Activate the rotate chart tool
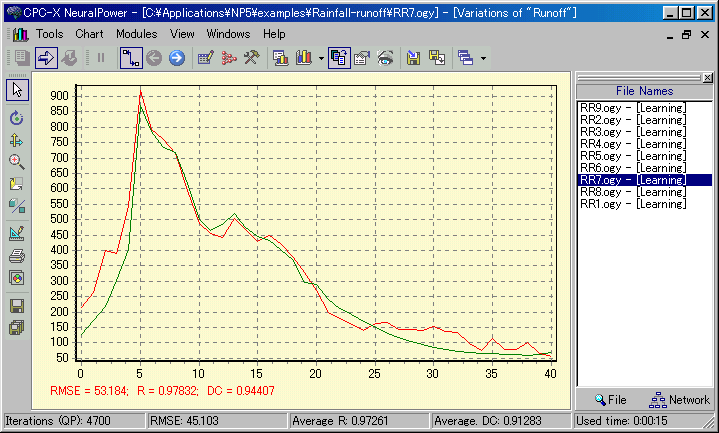The height and width of the screenshot is (433, 719). point(17,118)
